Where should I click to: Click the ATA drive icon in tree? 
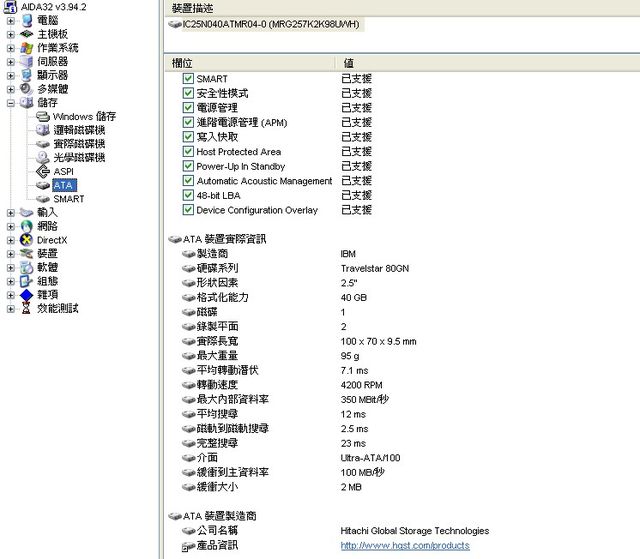tap(43, 185)
